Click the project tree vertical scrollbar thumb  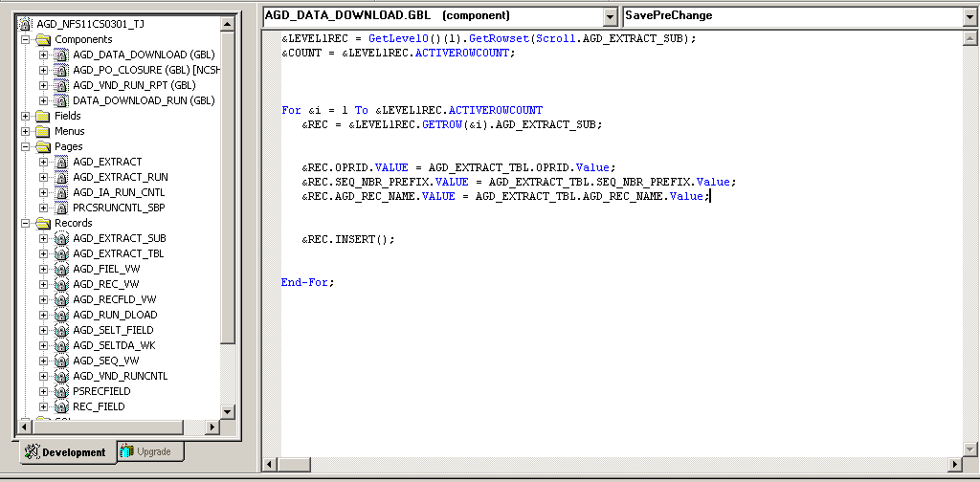[x=228, y=187]
